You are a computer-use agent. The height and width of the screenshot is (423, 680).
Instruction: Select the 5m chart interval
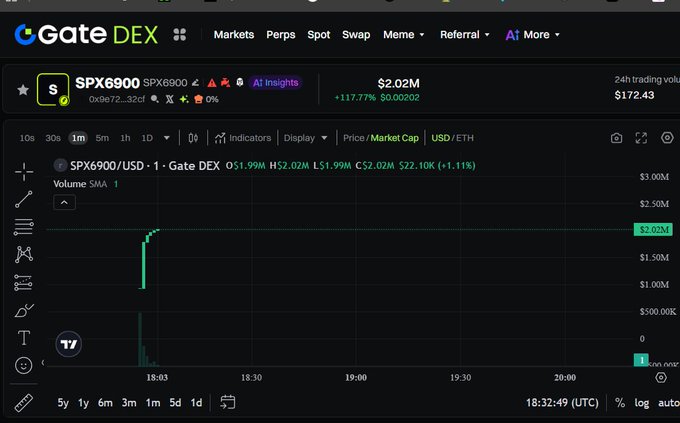(x=102, y=138)
